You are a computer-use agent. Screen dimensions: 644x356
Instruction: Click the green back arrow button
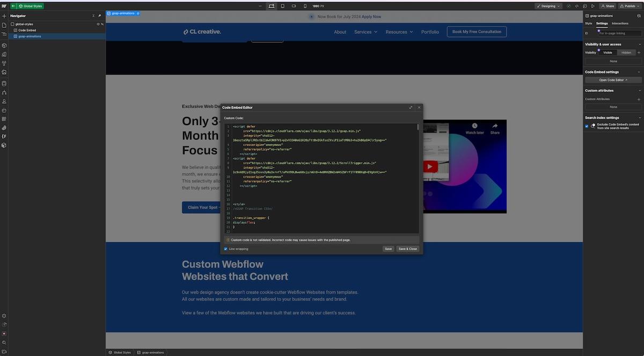click(13, 6)
